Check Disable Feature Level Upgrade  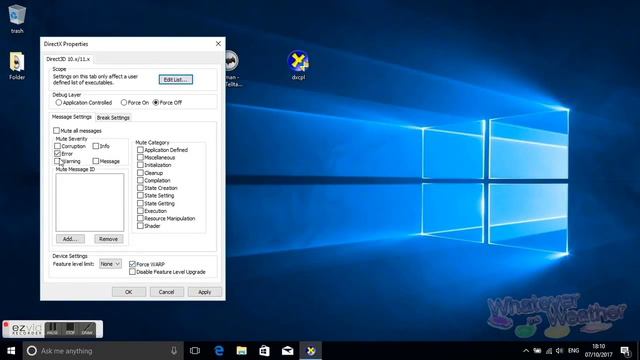[x=132, y=271]
